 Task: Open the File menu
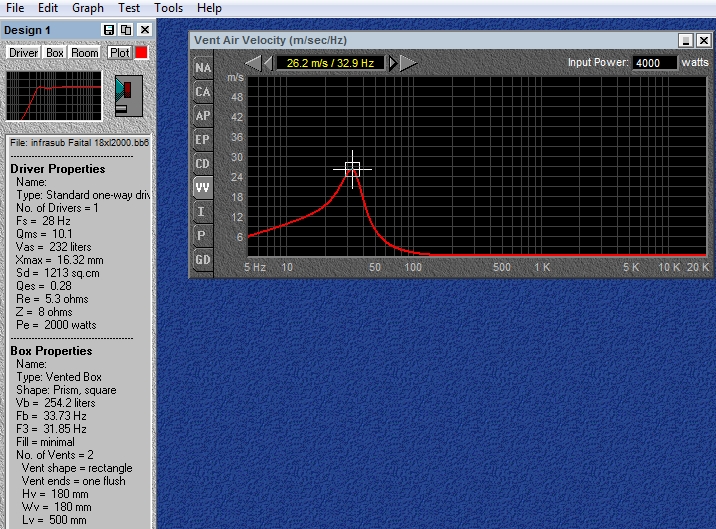15,8
